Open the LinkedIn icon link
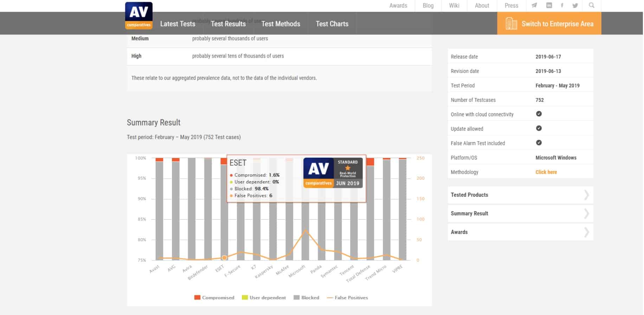The width and height of the screenshot is (644, 315). click(549, 5)
